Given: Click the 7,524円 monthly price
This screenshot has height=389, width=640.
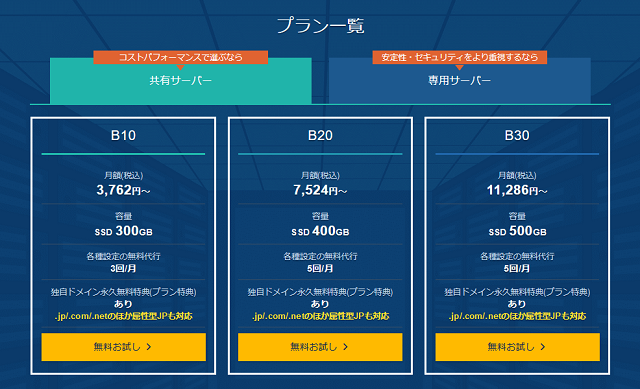Looking at the screenshot, I should coord(320,190).
